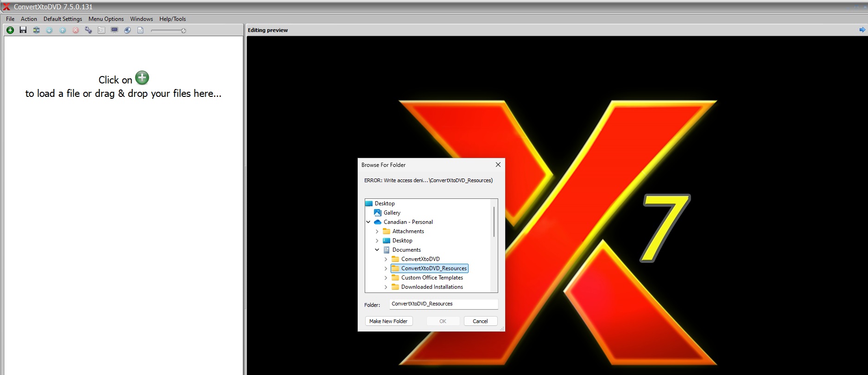Screen dimensions: 868x375
Task: Click the Documents folder page icon
Action: point(386,250)
